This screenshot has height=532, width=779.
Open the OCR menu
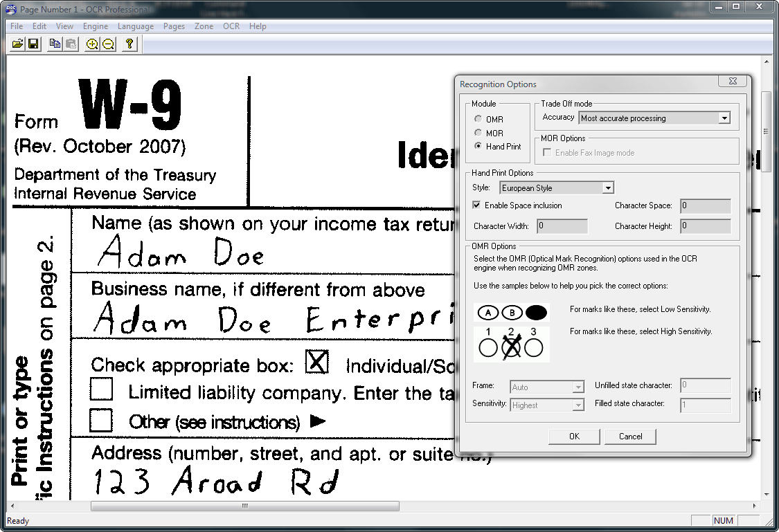click(231, 26)
